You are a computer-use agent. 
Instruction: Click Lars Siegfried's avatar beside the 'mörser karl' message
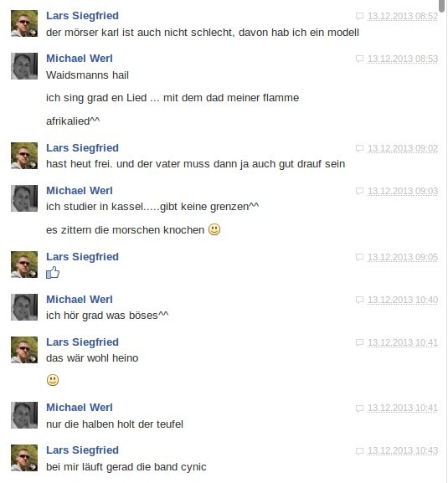[x=24, y=23]
